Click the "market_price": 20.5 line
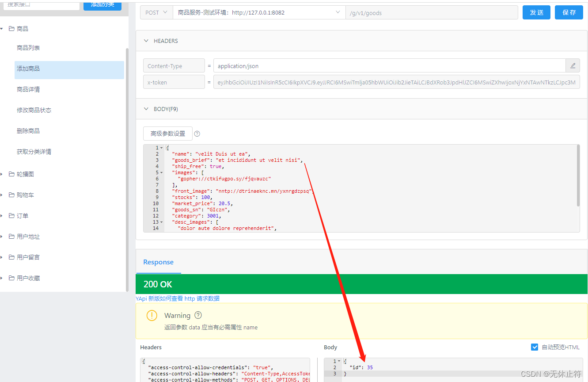The height and width of the screenshot is (382, 588). pyautogui.click(x=202, y=203)
